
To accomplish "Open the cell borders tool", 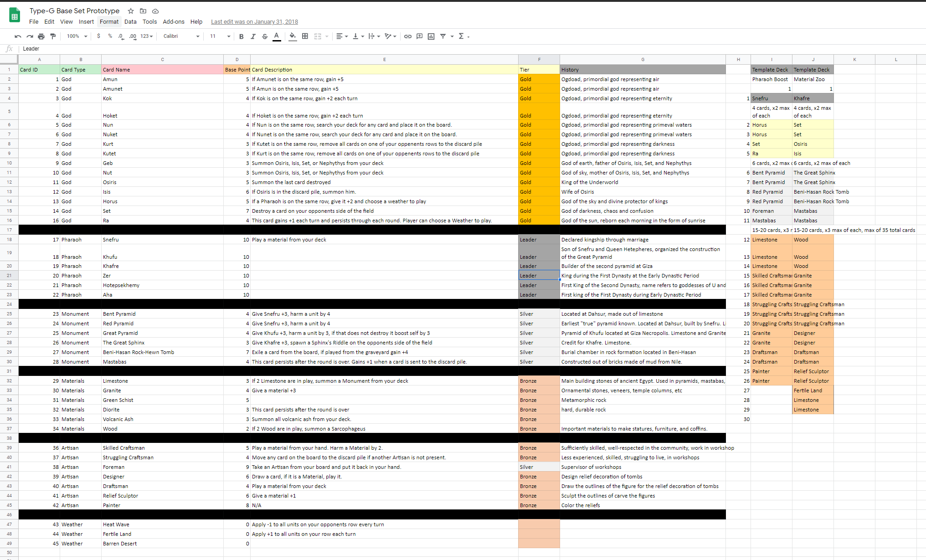I will point(305,36).
